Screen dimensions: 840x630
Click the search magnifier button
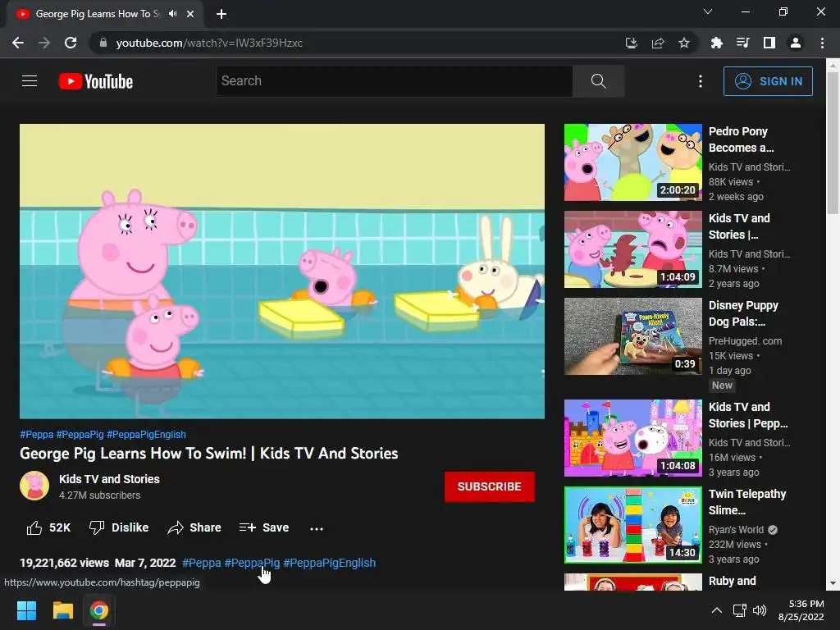tap(598, 81)
